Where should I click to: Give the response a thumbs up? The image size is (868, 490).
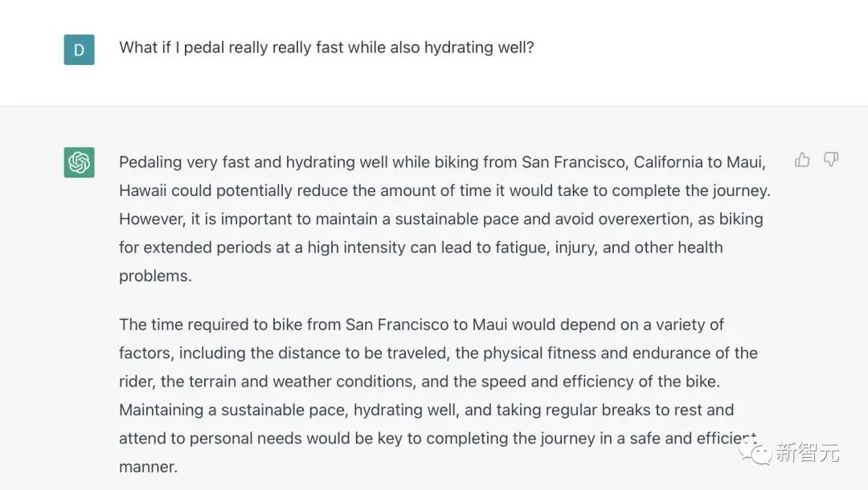[802, 160]
